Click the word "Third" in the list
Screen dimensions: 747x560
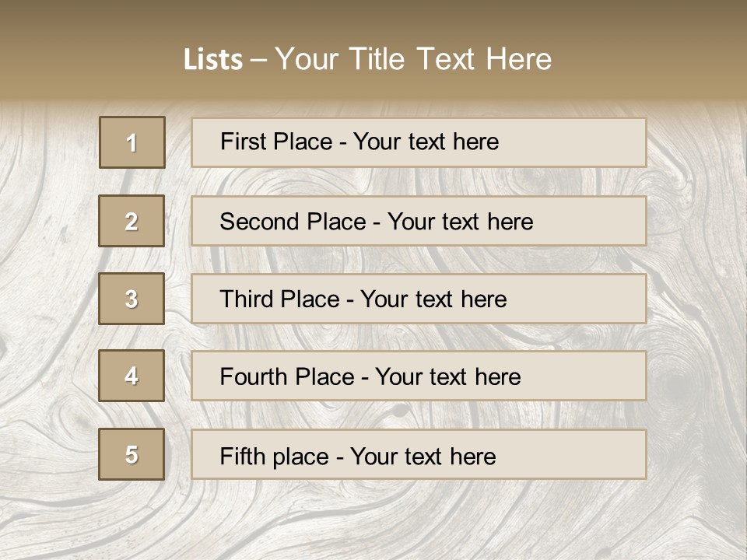pyautogui.click(x=247, y=299)
